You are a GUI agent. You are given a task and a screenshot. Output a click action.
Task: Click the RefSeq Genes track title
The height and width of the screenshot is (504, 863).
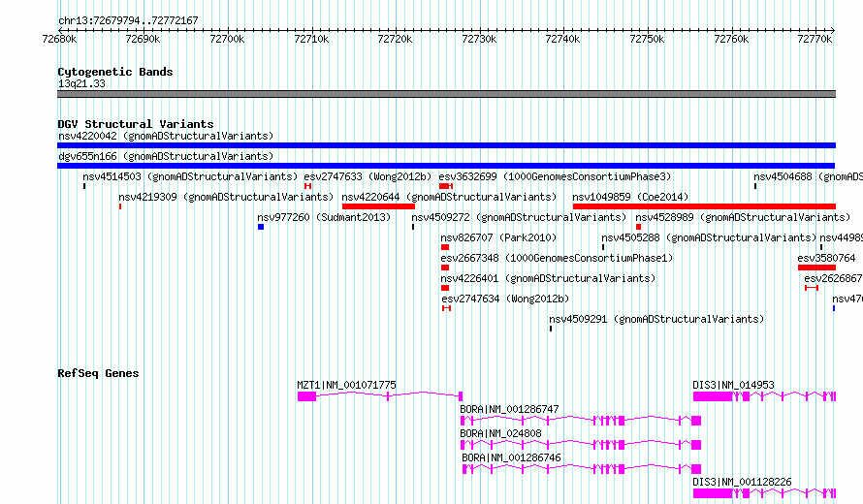[x=98, y=373]
